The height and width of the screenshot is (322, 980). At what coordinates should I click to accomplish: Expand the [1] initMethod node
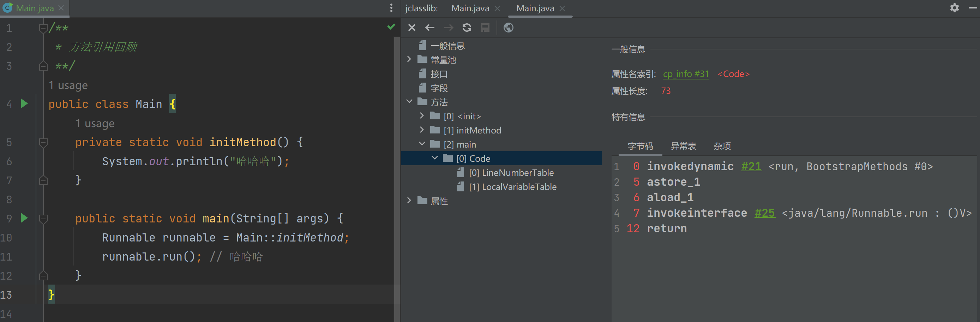click(x=422, y=130)
